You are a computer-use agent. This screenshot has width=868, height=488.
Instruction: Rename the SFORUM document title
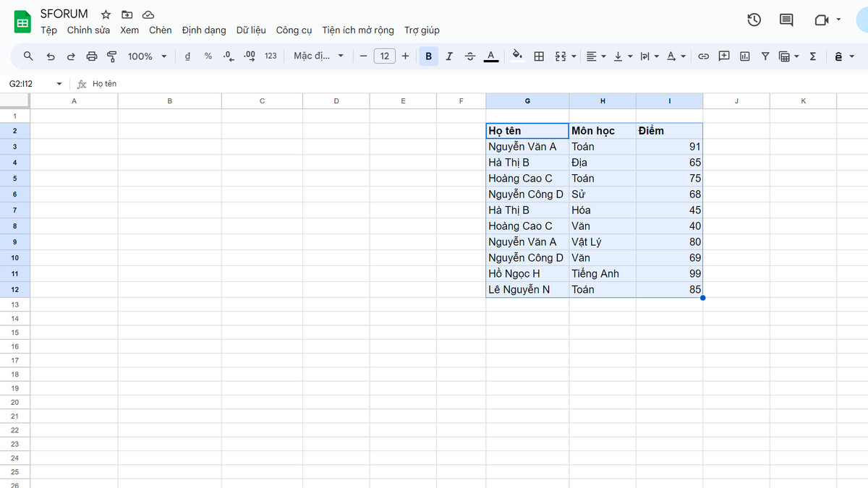pos(64,14)
